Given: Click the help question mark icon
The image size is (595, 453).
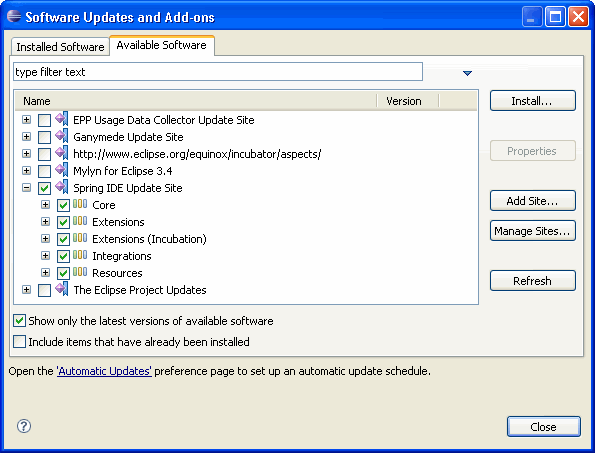Looking at the screenshot, I should [24, 426].
